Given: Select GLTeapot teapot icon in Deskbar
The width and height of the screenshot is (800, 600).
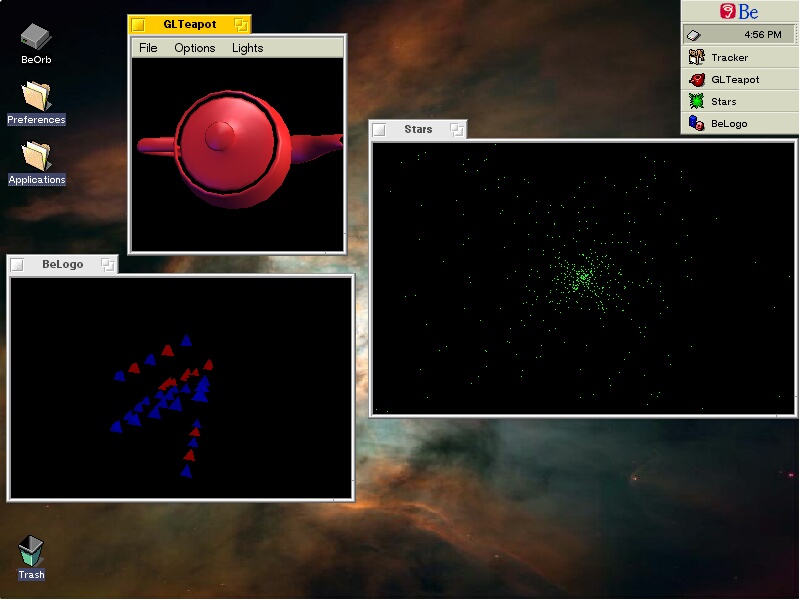Looking at the screenshot, I should (x=696, y=80).
